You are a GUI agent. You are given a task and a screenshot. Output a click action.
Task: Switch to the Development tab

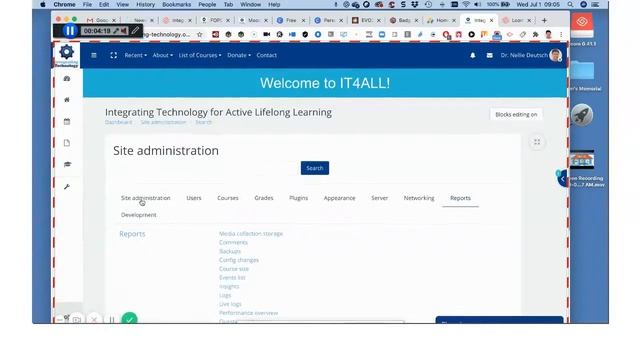pos(139,215)
